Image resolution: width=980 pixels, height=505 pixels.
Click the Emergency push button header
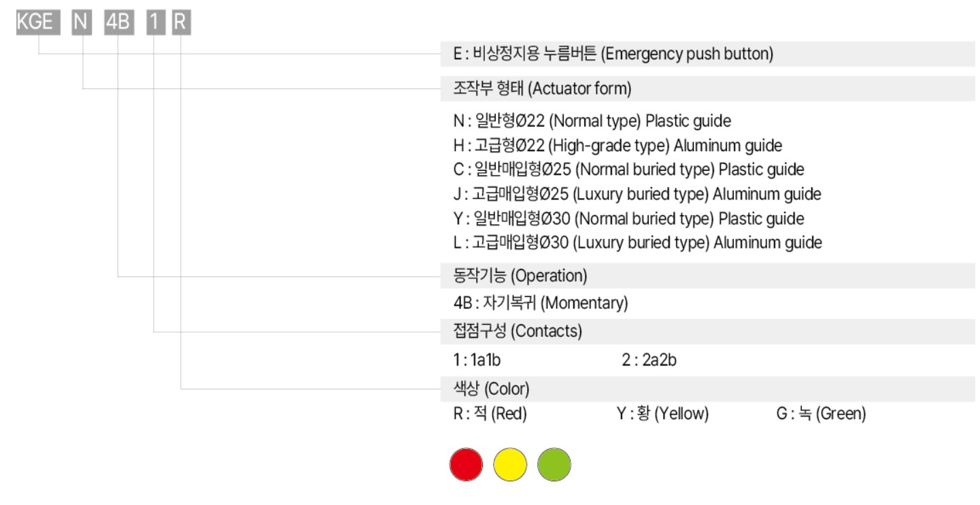click(x=708, y=54)
